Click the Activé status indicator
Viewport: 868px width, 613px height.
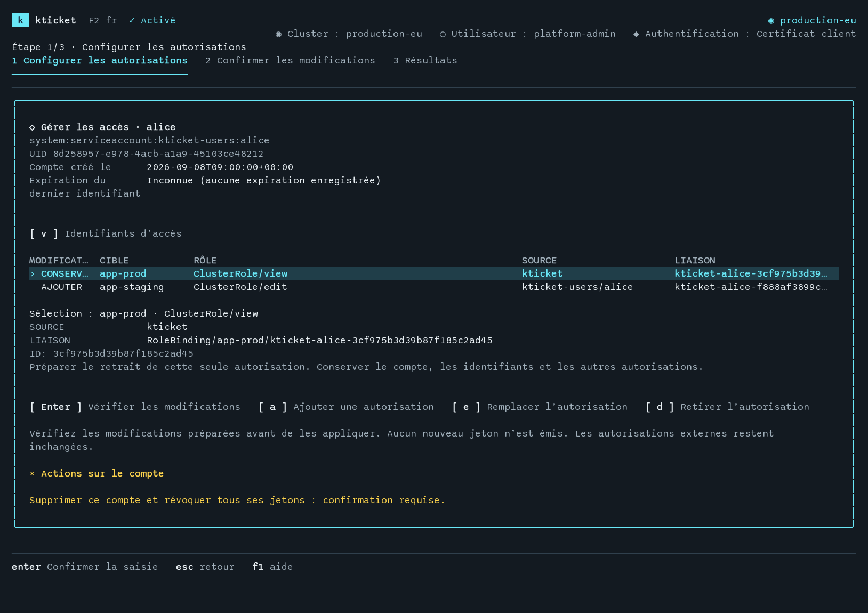(152, 20)
